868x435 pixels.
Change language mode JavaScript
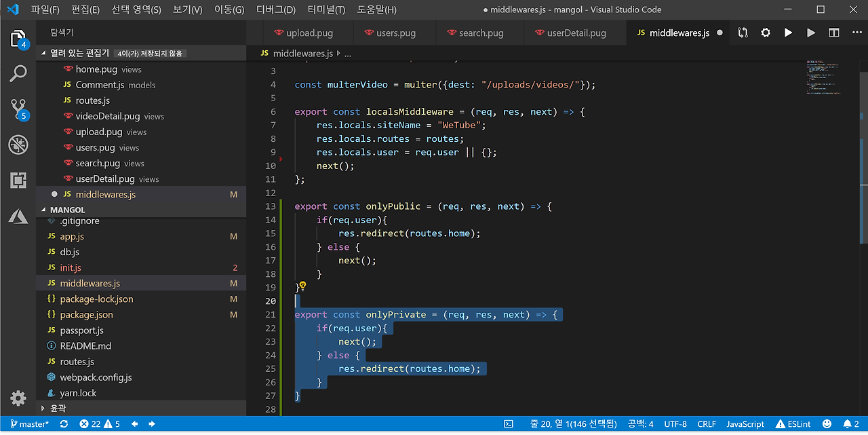(745, 424)
